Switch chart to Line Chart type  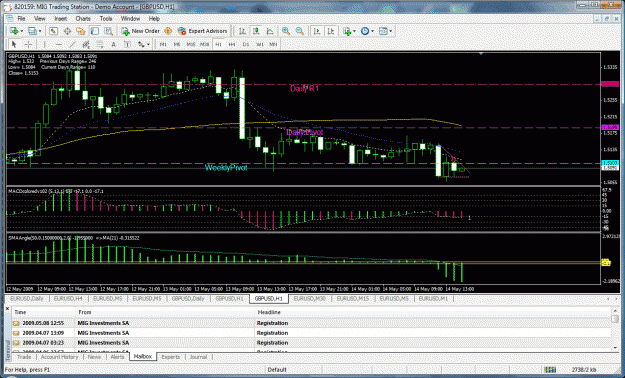pyautogui.click(x=270, y=31)
